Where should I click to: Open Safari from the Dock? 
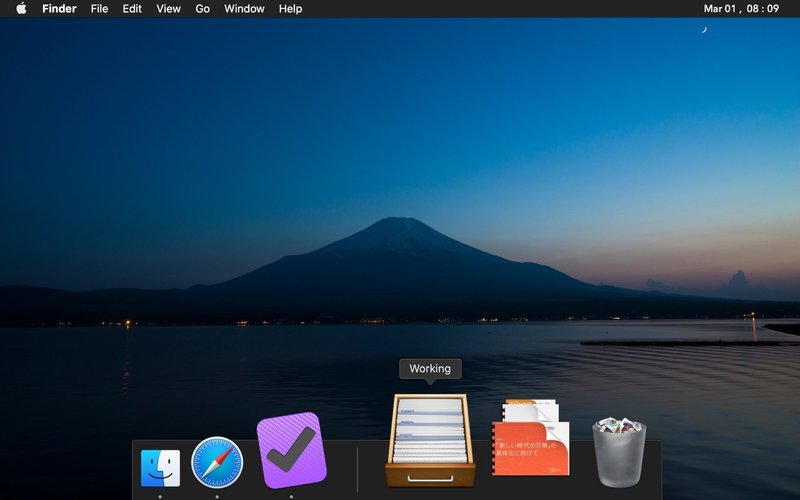[x=217, y=462]
